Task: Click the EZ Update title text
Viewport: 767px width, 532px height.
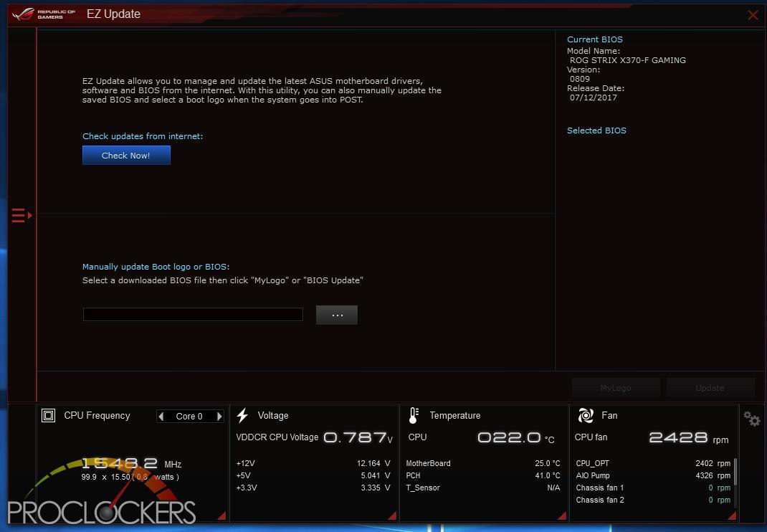Action: point(113,14)
